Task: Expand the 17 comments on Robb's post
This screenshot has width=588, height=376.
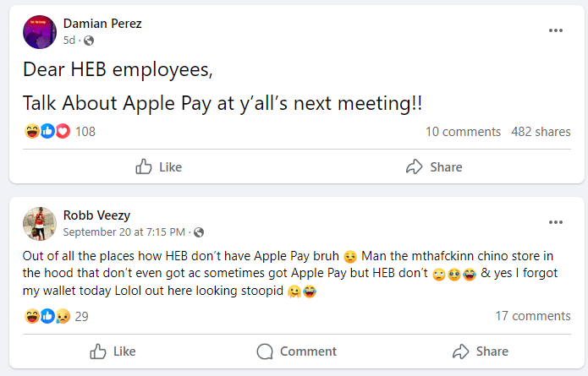Action: [x=533, y=316]
